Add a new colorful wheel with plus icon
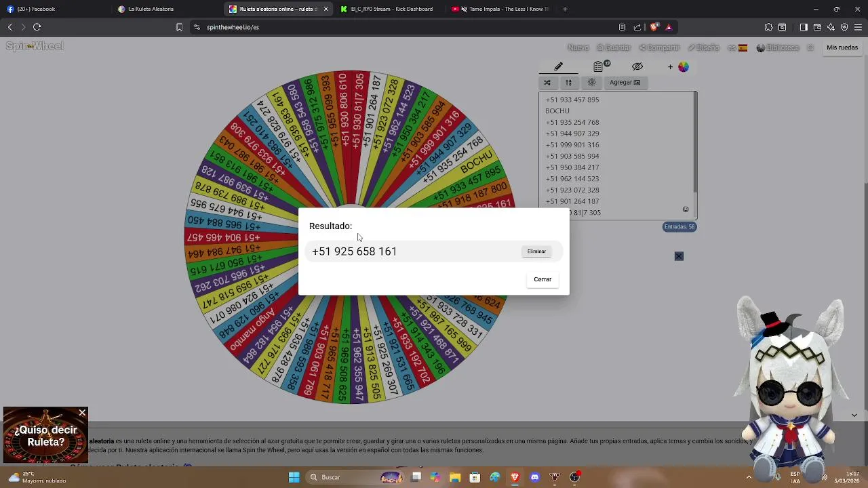Viewport: 868px width, 488px height. click(x=678, y=66)
